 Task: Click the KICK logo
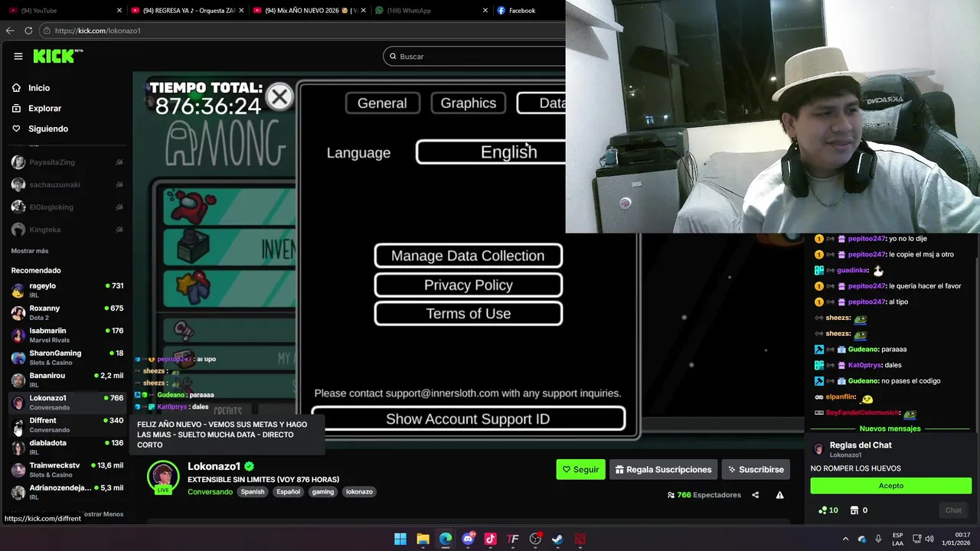57,56
